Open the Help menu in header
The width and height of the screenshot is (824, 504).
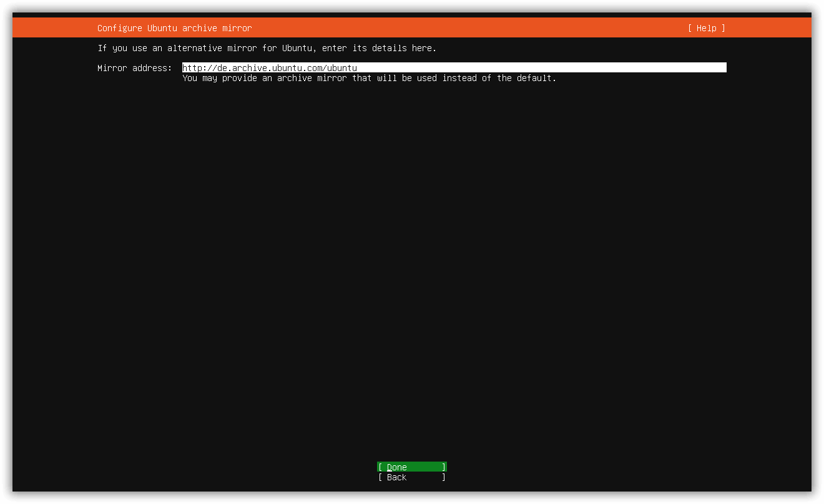tap(707, 28)
